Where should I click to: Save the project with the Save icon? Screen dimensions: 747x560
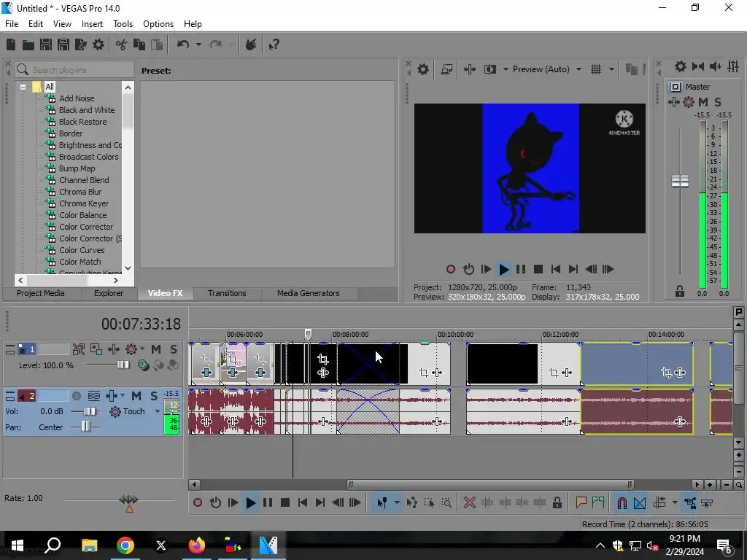46,44
